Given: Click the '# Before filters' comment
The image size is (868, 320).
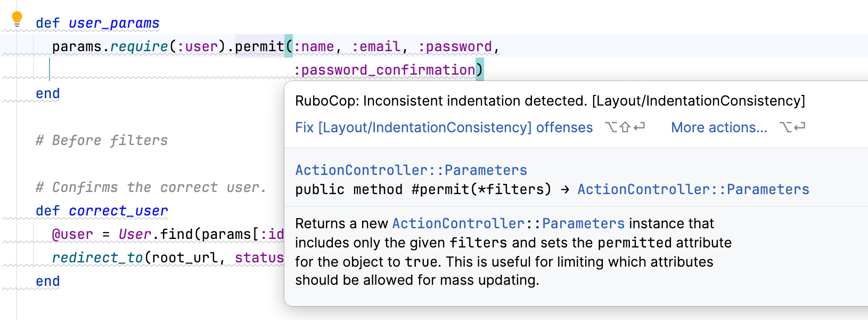Looking at the screenshot, I should click(101, 141).
